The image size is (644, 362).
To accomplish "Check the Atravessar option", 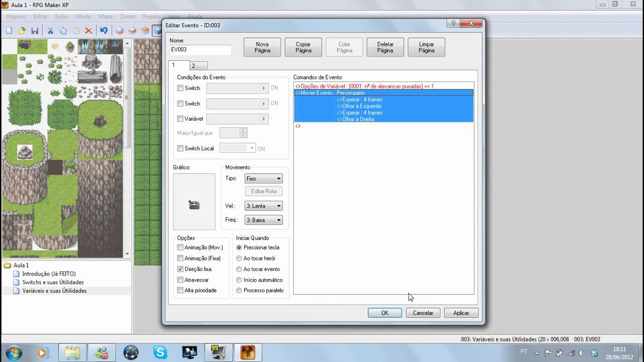I will coord(180,280).
